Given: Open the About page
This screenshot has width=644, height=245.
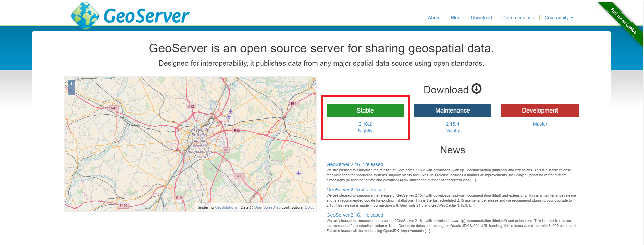Looking at the screenshot, I should coord(434,18).
